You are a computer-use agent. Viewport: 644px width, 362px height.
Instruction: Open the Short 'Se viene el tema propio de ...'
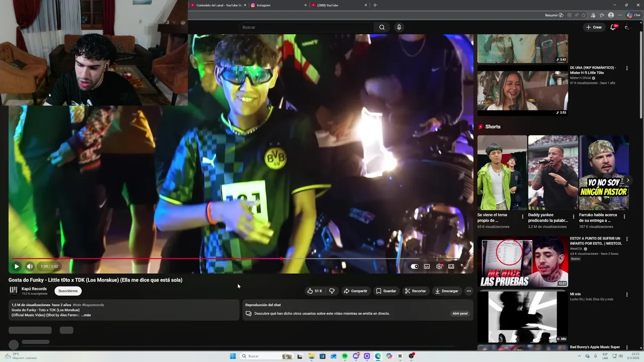point(502,172)
